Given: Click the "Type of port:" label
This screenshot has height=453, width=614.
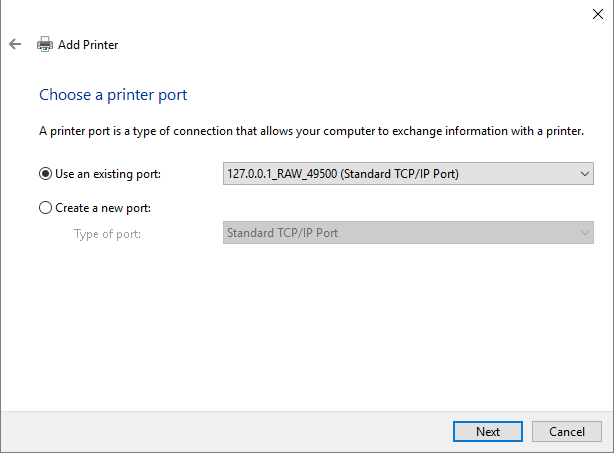Looking at the screenshot, I should (x=107, y=234).
